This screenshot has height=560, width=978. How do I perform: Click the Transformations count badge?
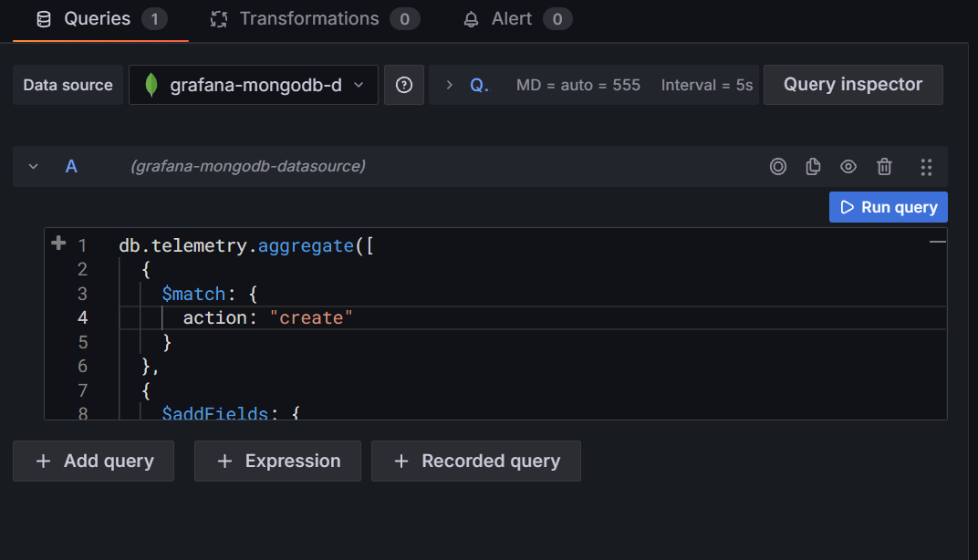point(405,19)
